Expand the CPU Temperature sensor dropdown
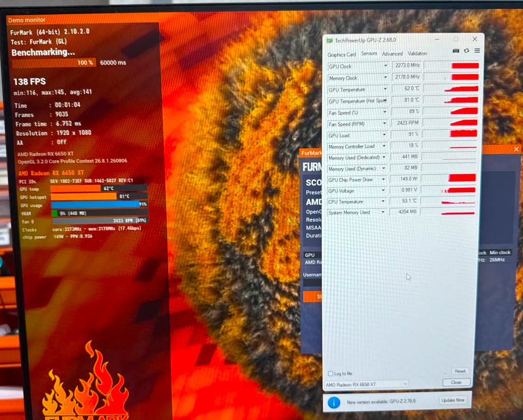Screen dimensions: 523x420 click(383, 201)
